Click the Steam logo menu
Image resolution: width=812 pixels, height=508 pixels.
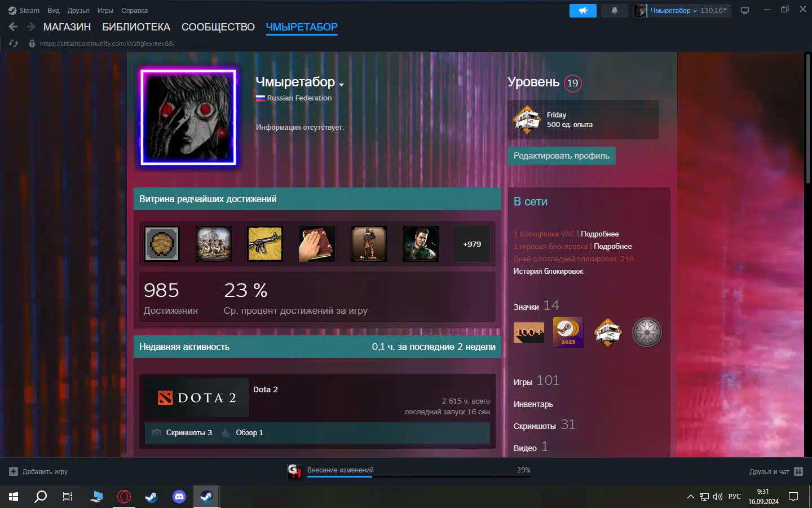click(x=24, y=10)
